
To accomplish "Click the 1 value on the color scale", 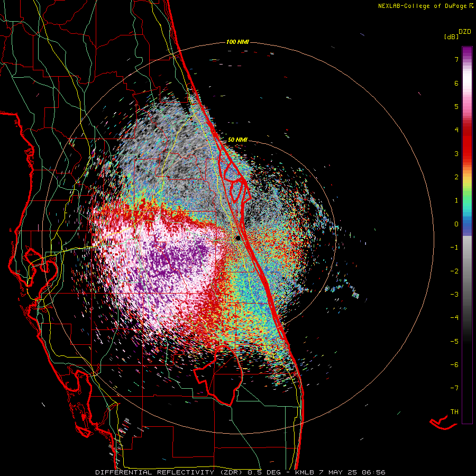I will tap(456, 200).
